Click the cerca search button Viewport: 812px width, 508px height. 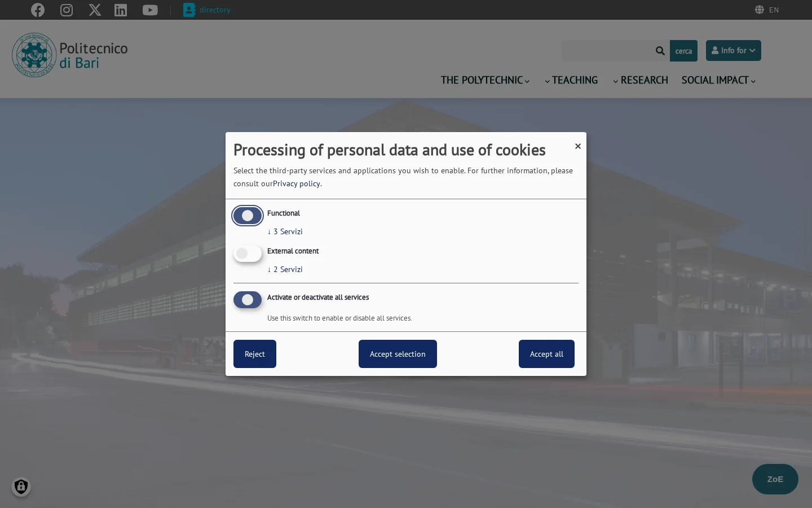(x=683, y=51)
